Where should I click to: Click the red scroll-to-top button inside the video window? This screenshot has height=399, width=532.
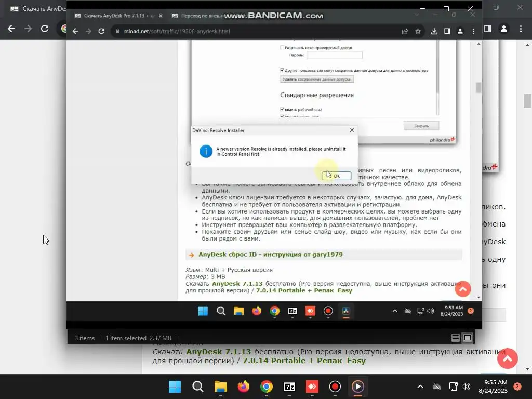pyautogui.click(x=463, y=289)
